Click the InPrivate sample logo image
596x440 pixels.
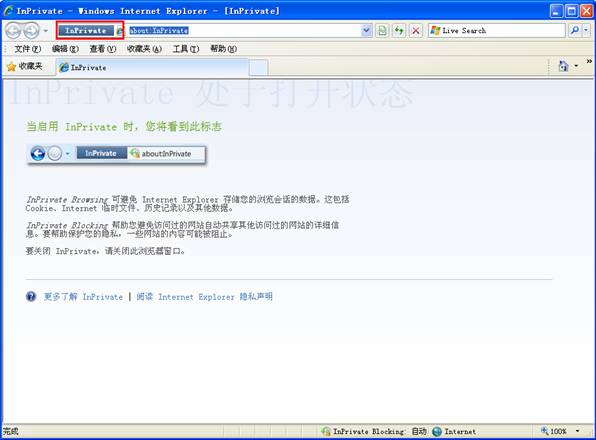pos(116,154)
